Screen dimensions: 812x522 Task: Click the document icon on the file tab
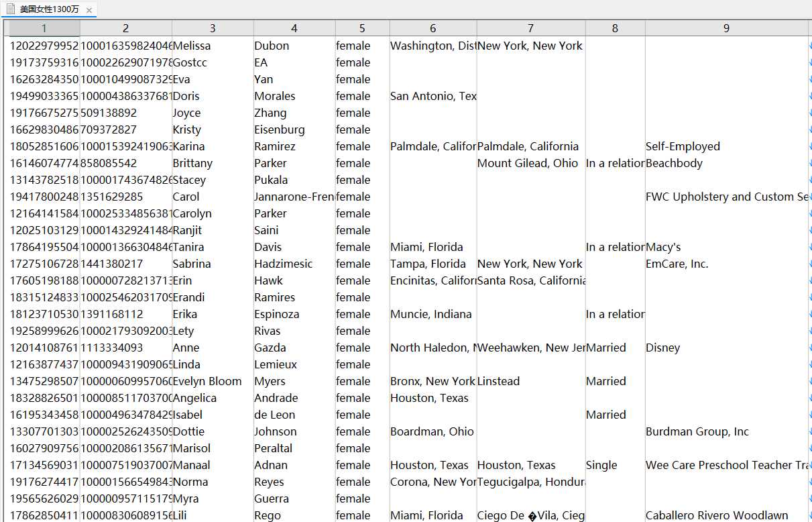11,9
